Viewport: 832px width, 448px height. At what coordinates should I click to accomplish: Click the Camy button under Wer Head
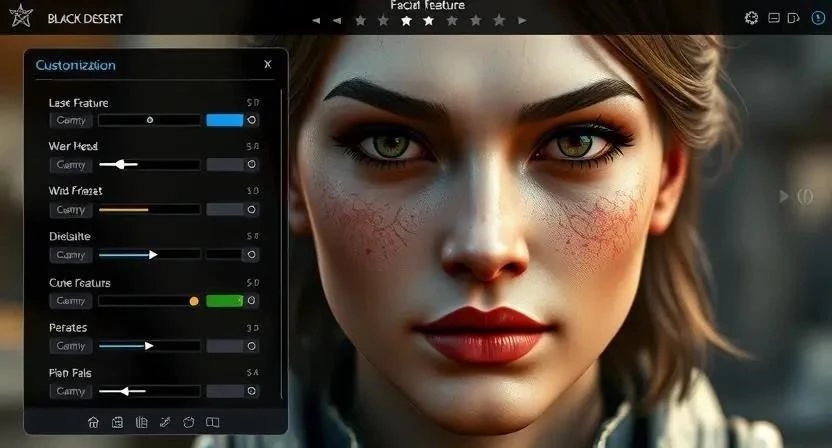pyautogui.click(x=71, y=165)
